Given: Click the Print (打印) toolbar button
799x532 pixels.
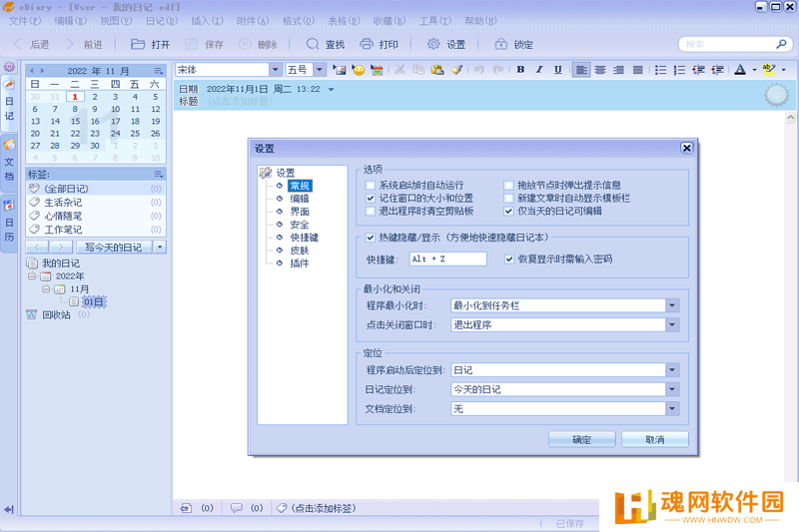Looking at the screenshot, I should (379, 44).
